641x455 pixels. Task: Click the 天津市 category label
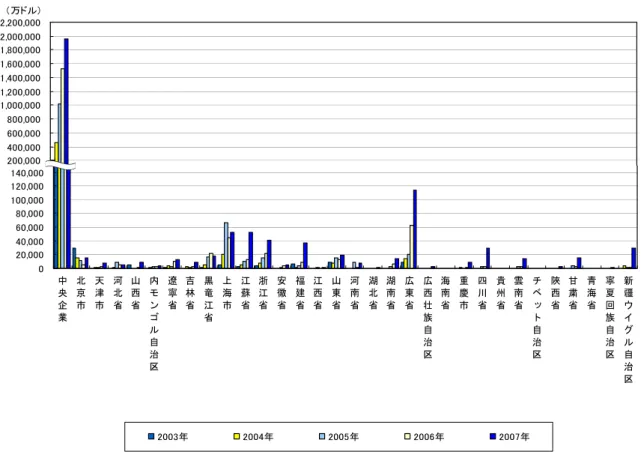click(x=99, y=293)
